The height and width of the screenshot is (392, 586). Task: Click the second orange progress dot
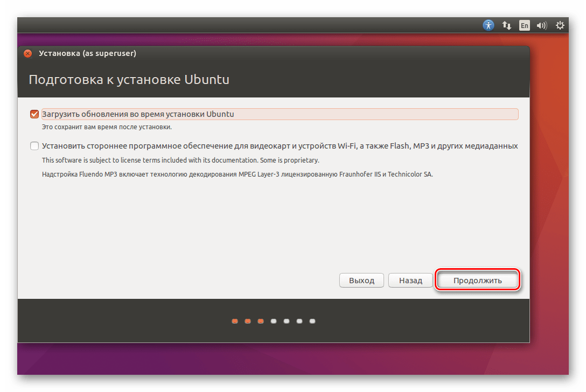click(x=248, y=321)
